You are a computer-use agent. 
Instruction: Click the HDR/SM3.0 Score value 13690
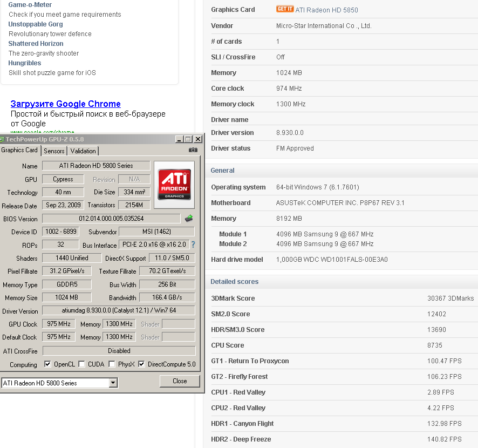click(x=436, y=330)
